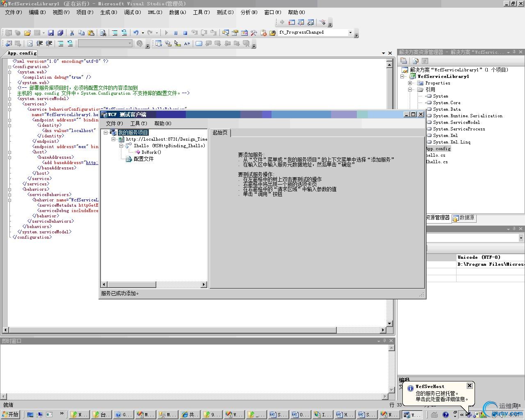Click the Redo arrow icon
This screenshot has height=420, width=525.
pyautogui.click(x=150, y=33)
